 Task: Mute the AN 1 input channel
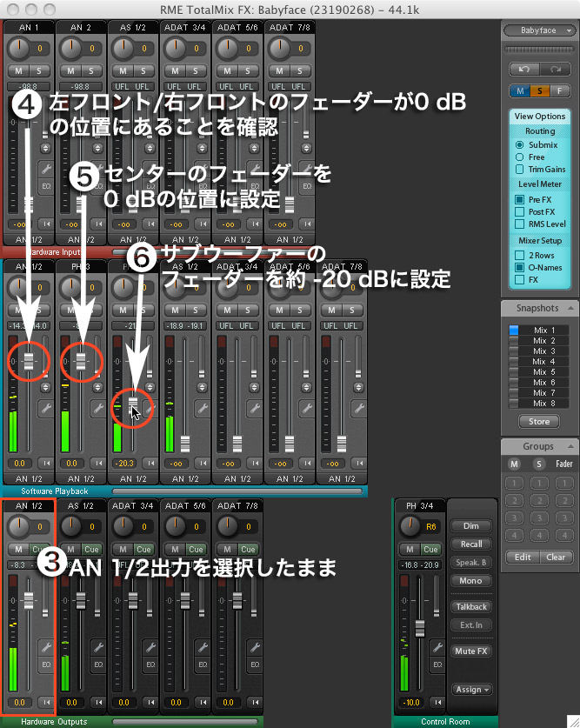click(x=20, y=70)
